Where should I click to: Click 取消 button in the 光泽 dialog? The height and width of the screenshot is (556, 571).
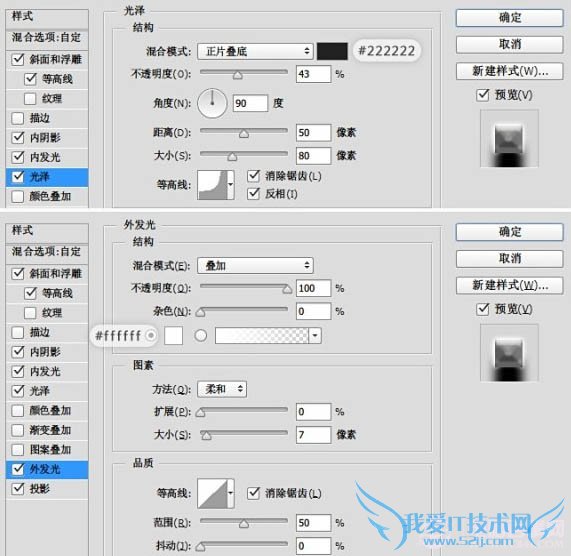pyautogui.click(x=509, y=44)
